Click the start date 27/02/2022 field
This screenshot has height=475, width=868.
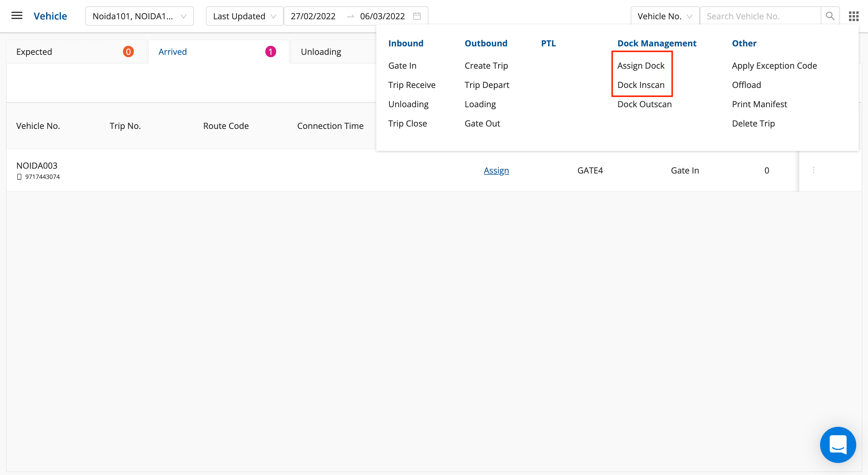click(313, 16)
